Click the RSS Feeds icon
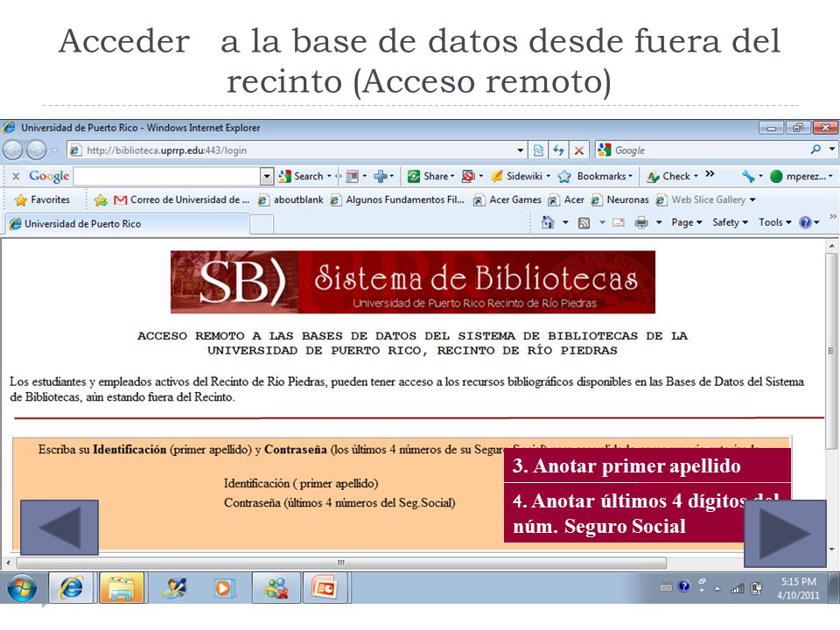The height and width of the screenshot is (630, 840). [x=584, y=223]
